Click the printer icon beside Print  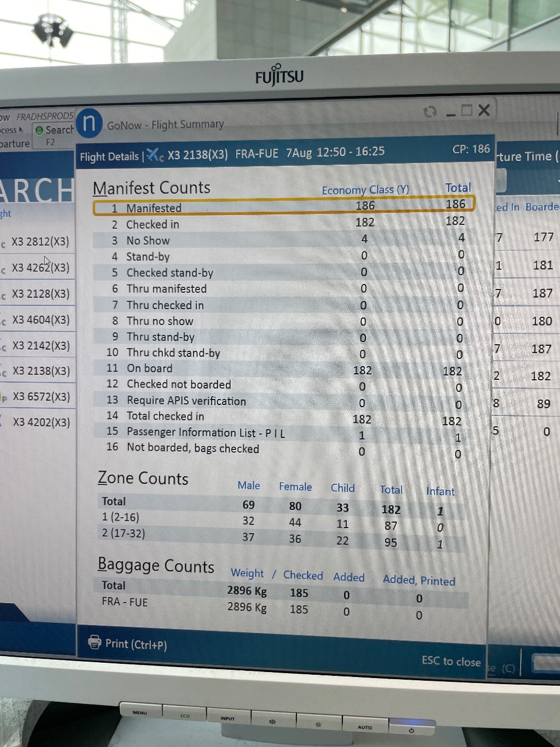(95, 642)
